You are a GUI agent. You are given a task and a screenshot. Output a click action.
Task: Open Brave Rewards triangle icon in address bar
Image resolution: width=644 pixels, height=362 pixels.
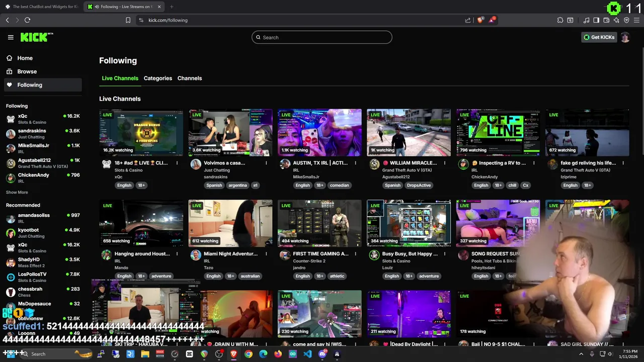coord(493,20)
